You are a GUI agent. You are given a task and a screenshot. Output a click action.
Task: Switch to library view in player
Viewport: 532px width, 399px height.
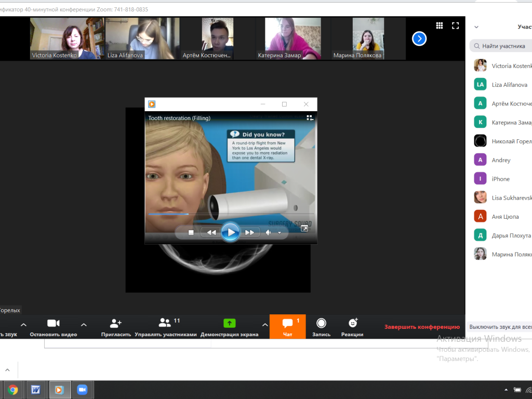[310, 118]
